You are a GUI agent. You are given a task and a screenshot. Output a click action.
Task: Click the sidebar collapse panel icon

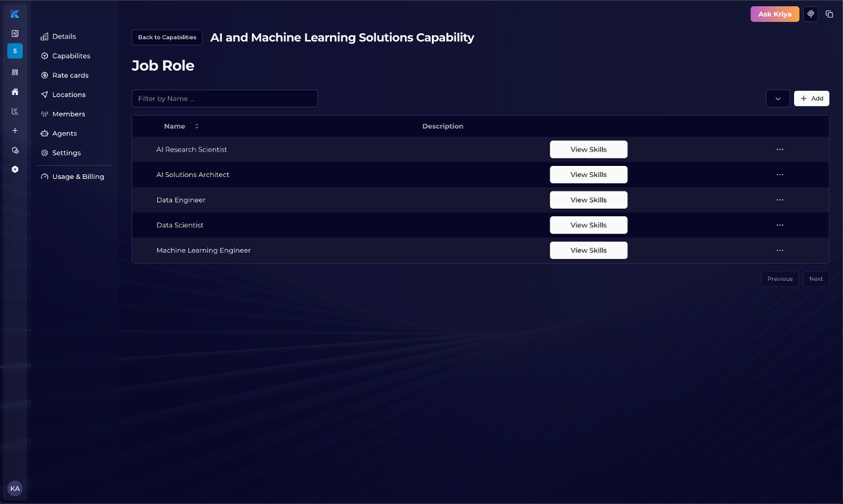point(15,33)
